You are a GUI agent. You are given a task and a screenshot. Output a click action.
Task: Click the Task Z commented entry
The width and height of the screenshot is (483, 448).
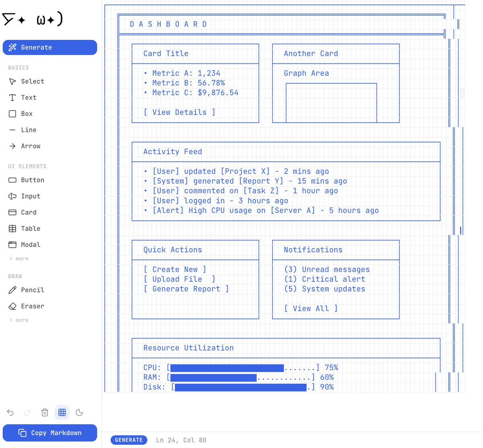(241, 191)
